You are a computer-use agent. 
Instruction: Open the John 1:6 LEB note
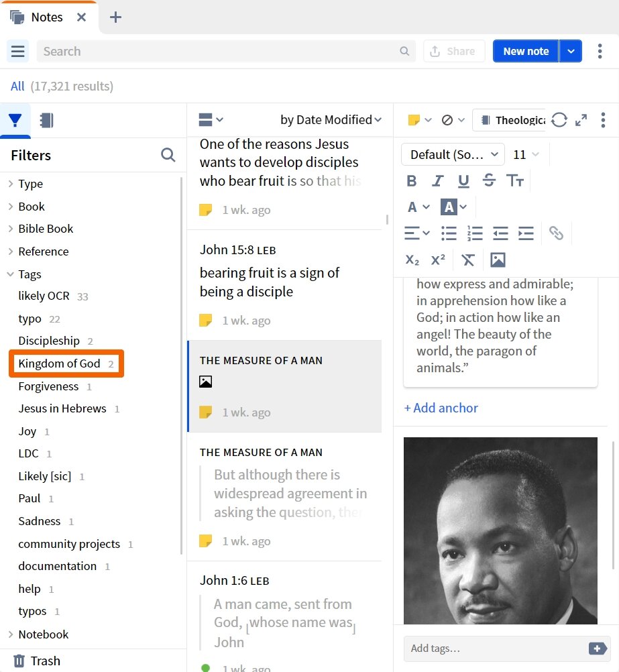point(284,616)
